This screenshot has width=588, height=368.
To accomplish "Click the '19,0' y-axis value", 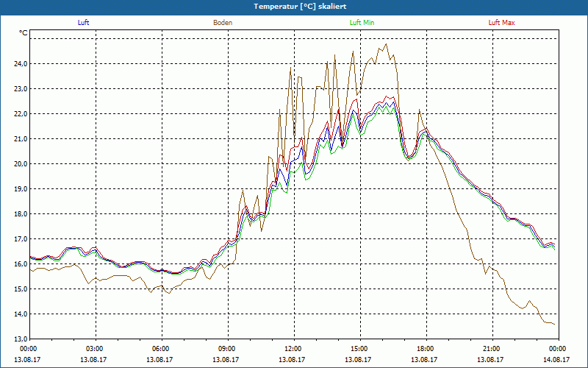I will click(21, 189).
